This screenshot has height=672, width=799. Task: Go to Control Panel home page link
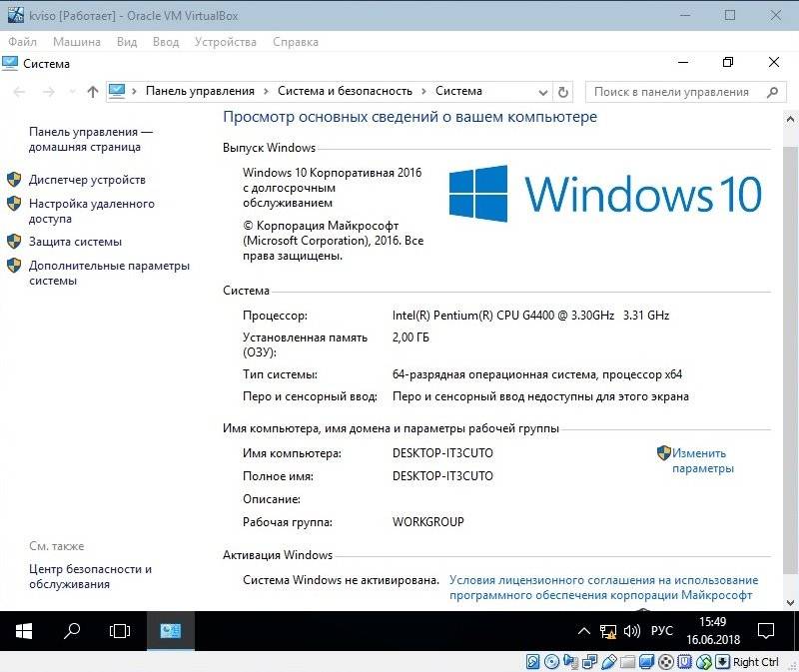tap(91, 139)
